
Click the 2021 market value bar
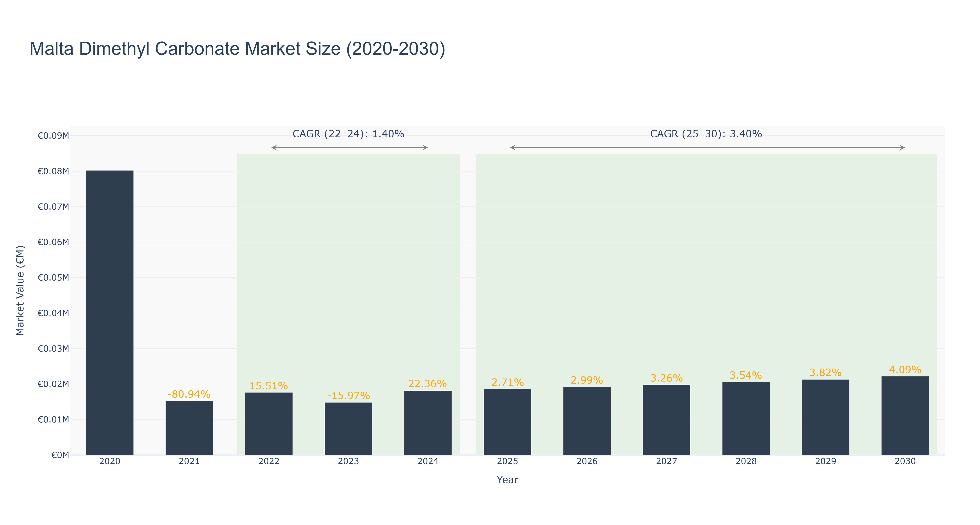(x=189, y=428)
